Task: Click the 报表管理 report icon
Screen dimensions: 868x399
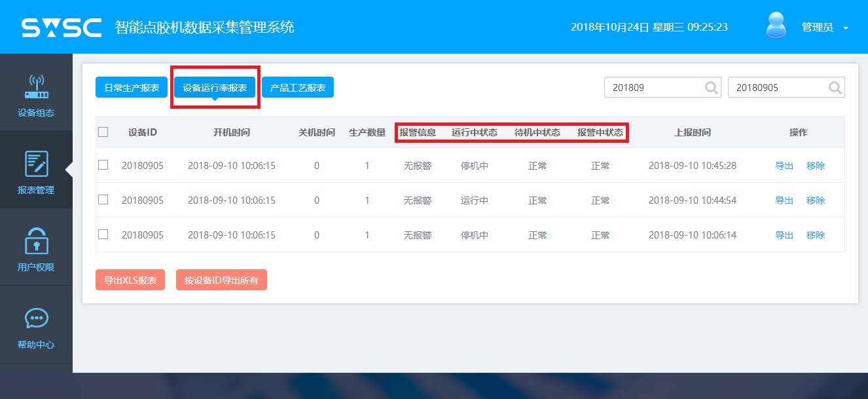Action: [x=36, y=164]
